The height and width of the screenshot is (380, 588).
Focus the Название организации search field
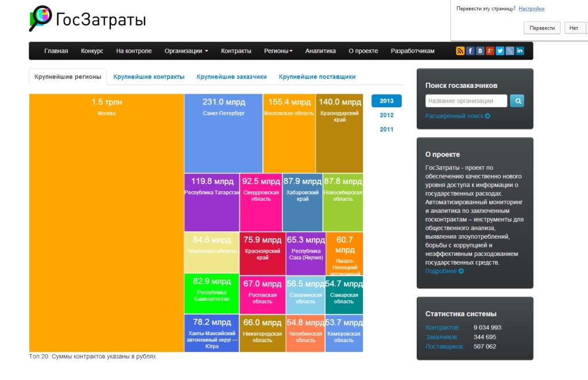coord(466,101)
